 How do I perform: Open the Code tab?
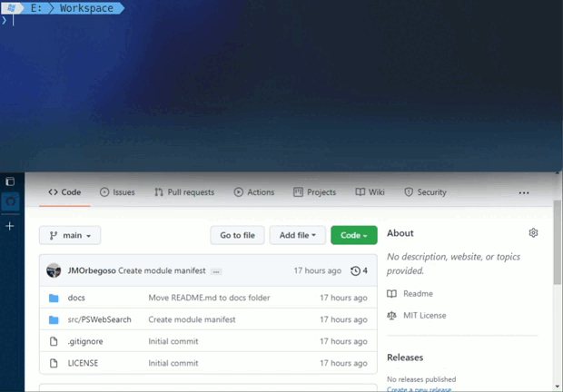point(64,192)
